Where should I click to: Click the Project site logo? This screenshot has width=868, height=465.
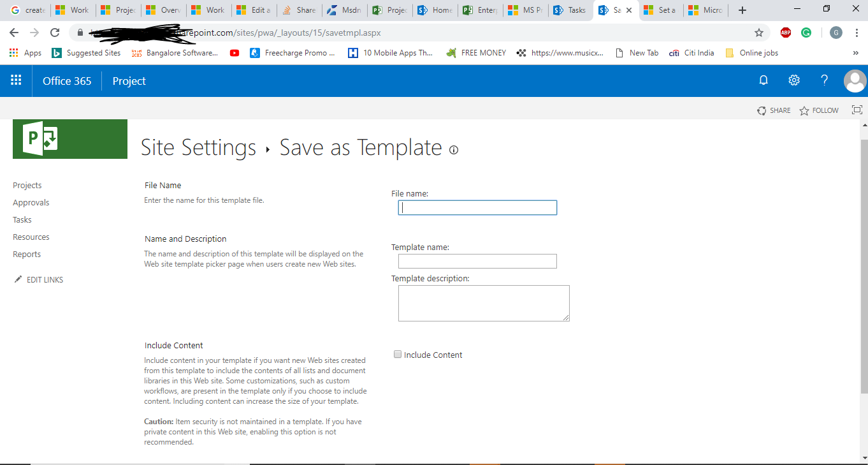coord(70,139)
